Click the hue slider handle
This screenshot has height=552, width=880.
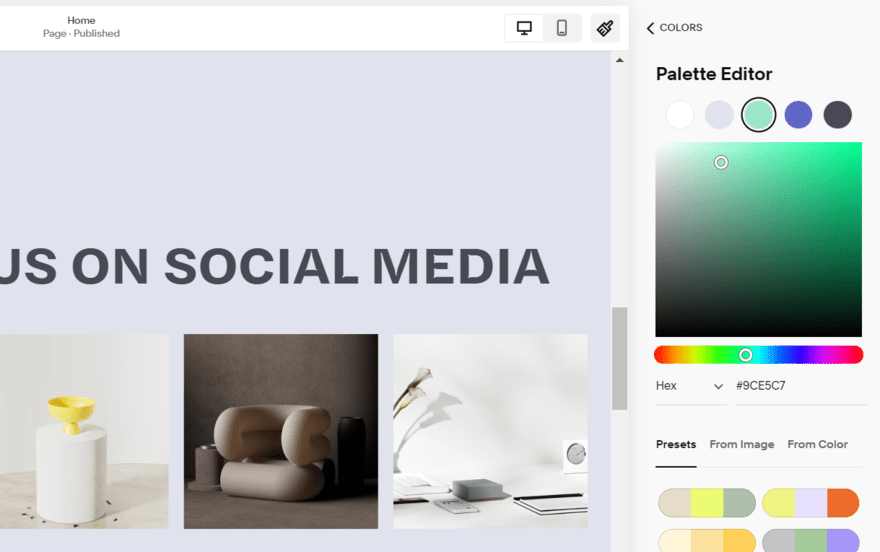[745, 355]
